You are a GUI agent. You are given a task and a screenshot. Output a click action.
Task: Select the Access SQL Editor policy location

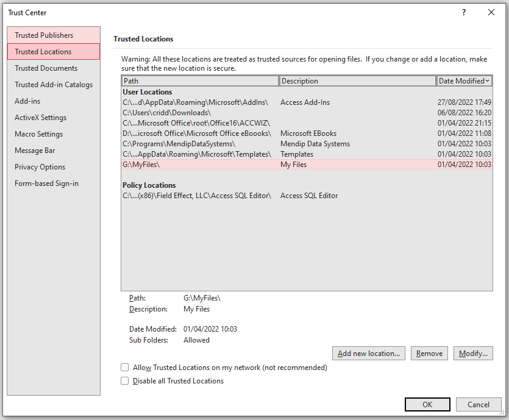coord(307,196)
